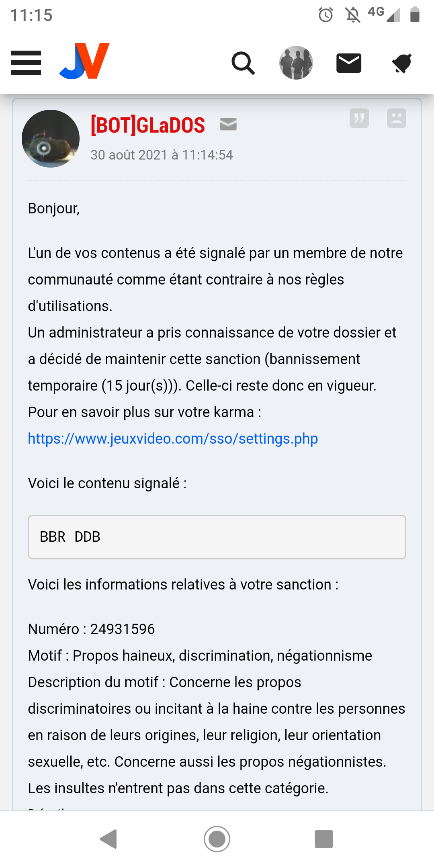Click the message date 30 août 2021
Viewport: 434px width, 868px height.
point(162,155)
